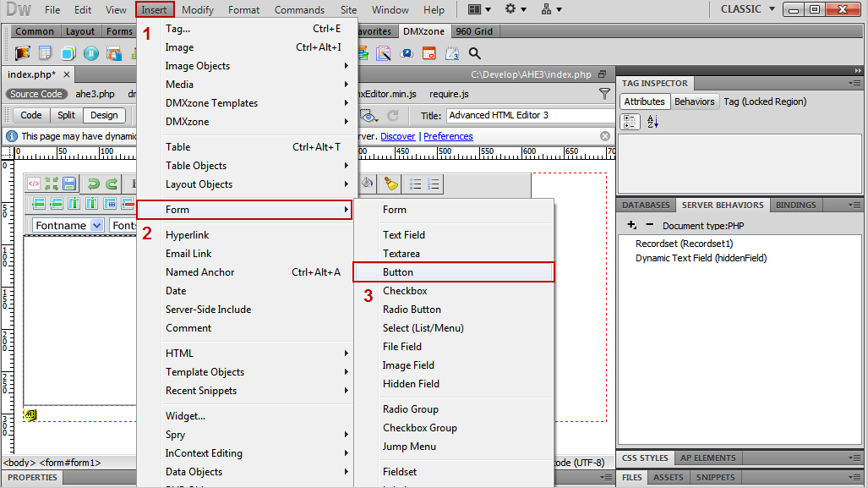This screenshot has width=868, height=488.
Task: Click the Tag Inspector category view icon
Action: point(630,122)
